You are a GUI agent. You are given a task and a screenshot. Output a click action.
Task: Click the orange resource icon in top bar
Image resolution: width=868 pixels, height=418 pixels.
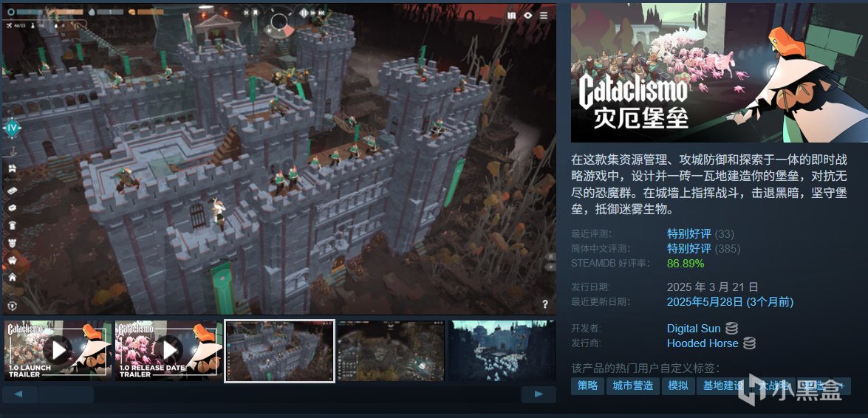tap(132, 11)
